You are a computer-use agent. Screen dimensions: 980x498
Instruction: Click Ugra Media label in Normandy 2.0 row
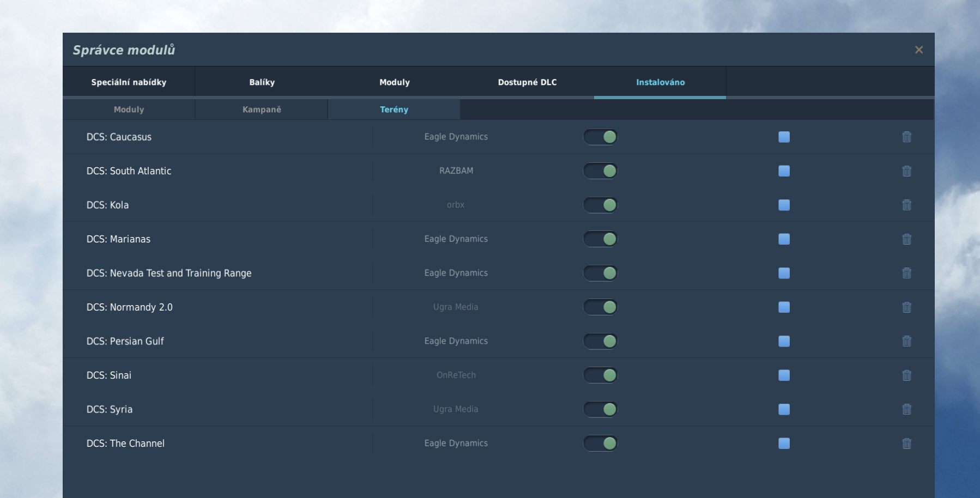456,307
